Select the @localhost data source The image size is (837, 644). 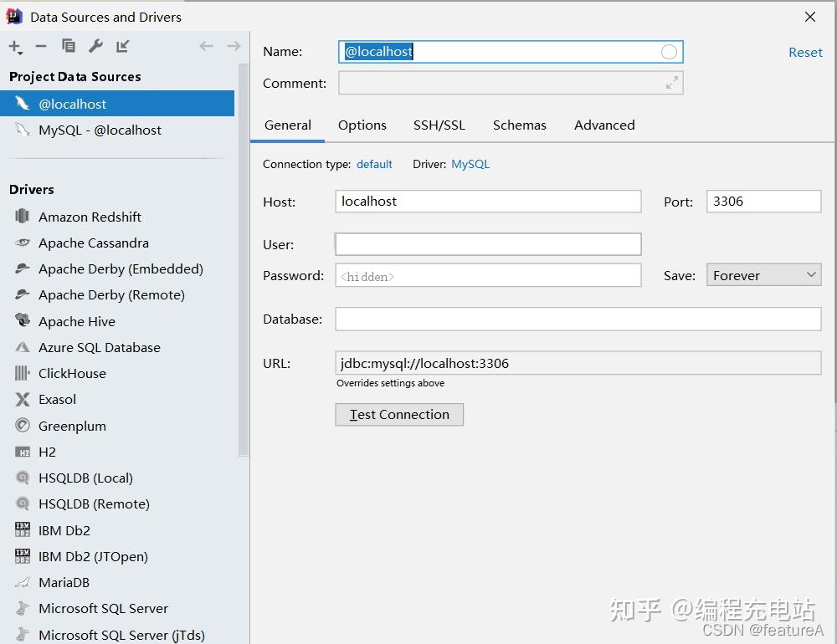[x=117, y=104]
